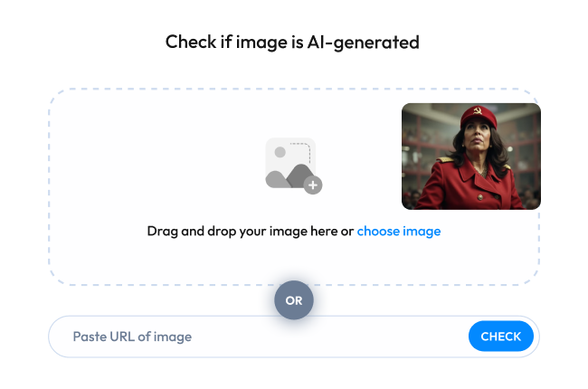The height and width of the screenshot is (389, 588).
Task: Open the "choose image" file picker link
Action: point(399,231)
